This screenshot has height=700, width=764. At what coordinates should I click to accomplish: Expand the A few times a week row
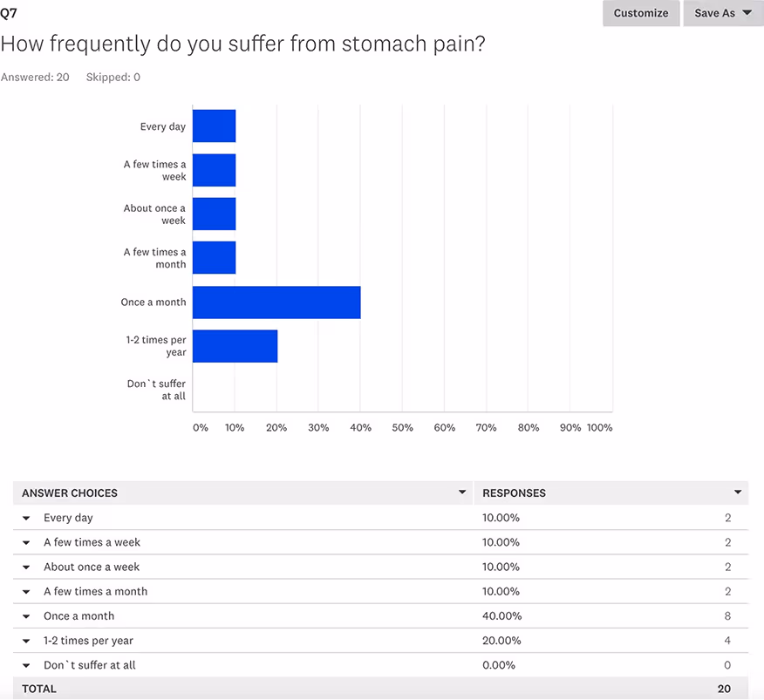pyautogui.click(x=26, y=541)
